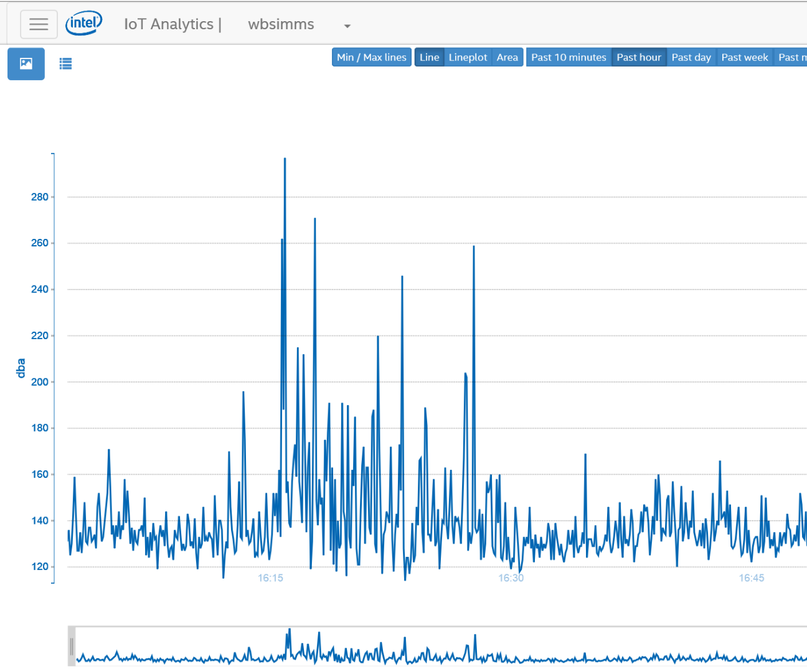Click the dba y-axis title
The width and height of the screenshot is (807, 672).
[21, 368]
